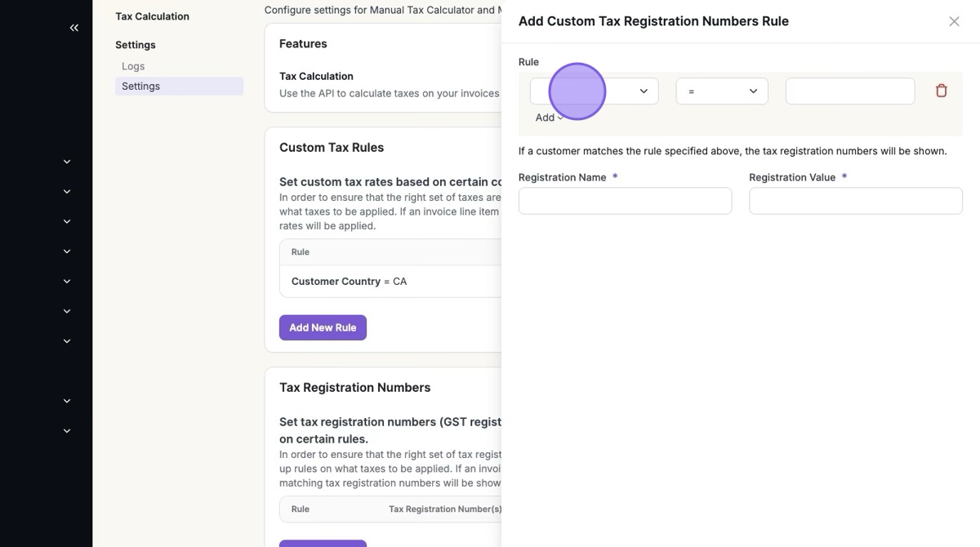Click the Add New Rule button

(323, 327)
